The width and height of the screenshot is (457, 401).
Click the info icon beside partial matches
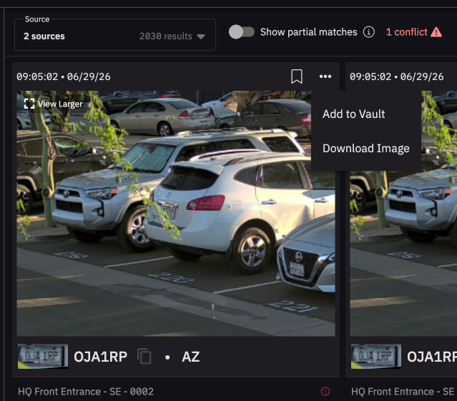369,32
